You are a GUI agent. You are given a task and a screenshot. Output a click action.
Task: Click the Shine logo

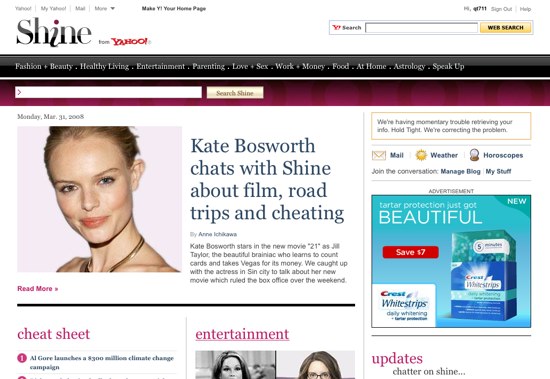click(x=54, y=32)
